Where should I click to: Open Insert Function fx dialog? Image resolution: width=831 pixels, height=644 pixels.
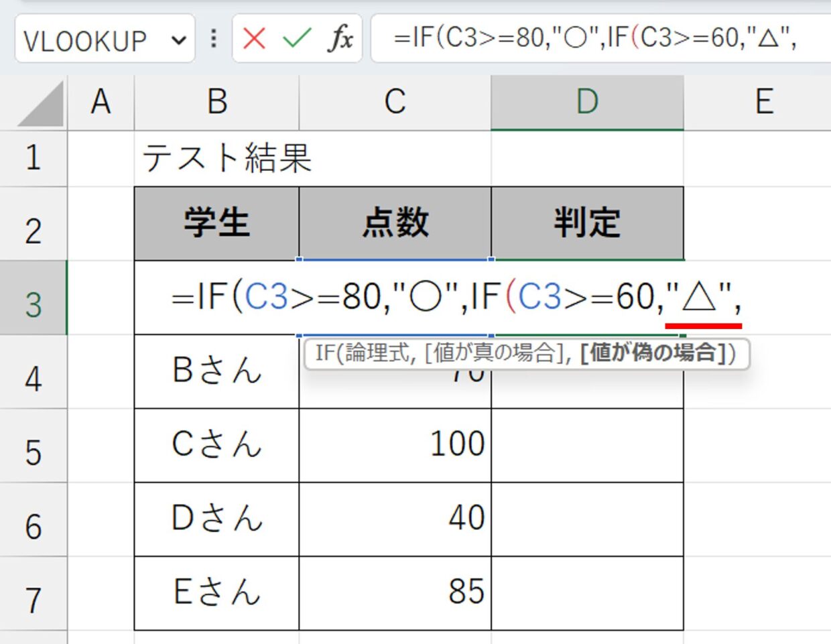340,39
